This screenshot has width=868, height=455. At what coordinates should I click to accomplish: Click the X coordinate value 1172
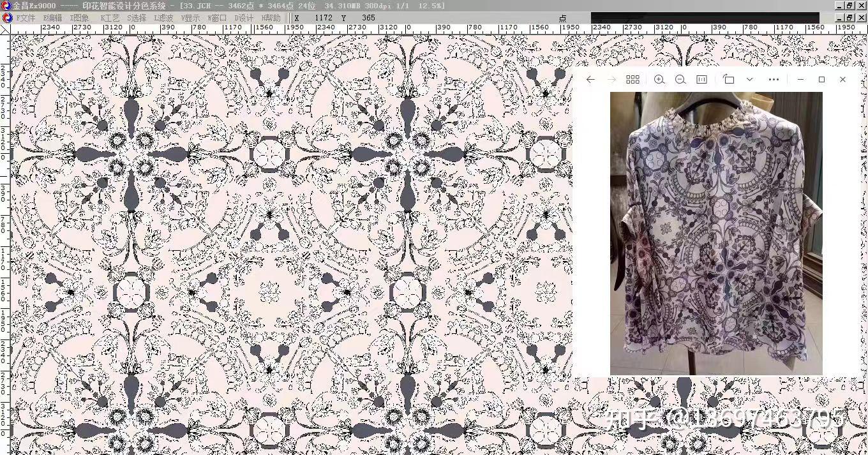coord(324,18)
